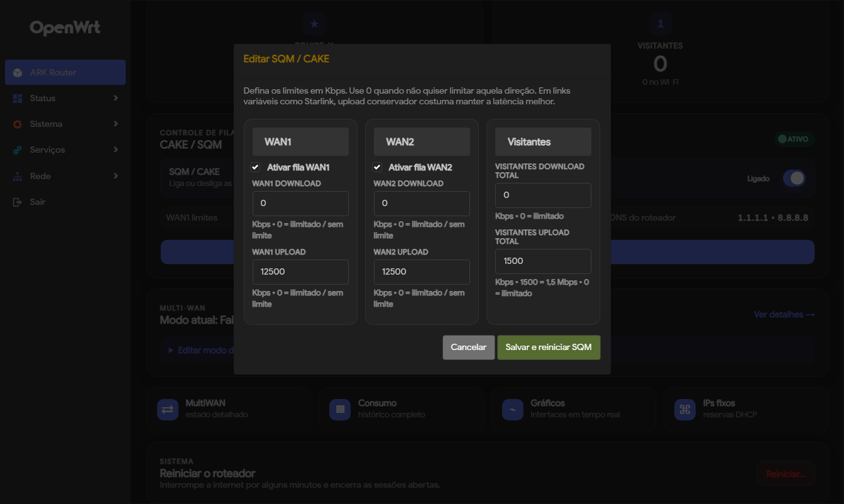
Task: Expand the Serviços submenu chevron
Action: [x=116, y=150]
